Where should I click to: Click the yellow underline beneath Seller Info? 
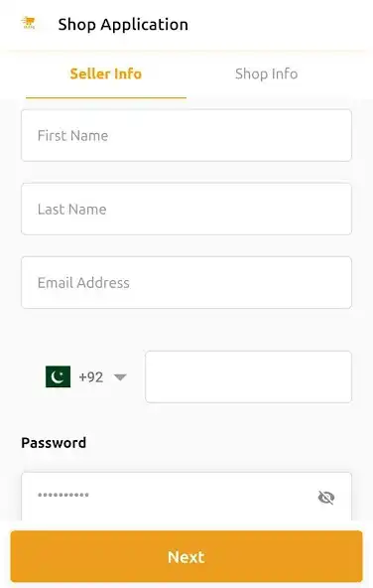(x=106, y=97)
